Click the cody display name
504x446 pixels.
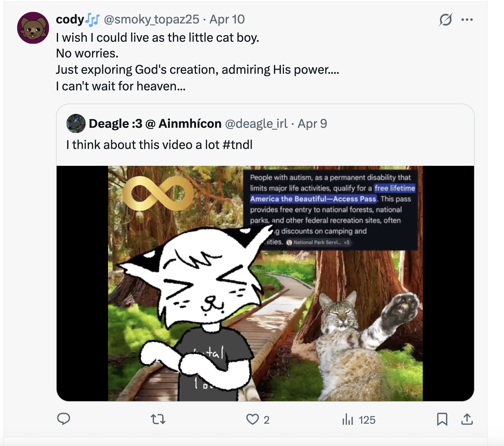click(x=70, y=19)
